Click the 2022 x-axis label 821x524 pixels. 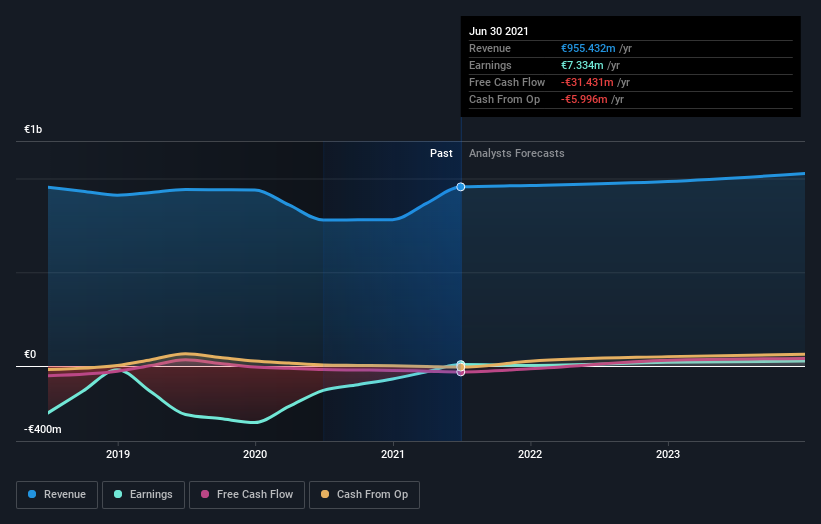pos(530,454)
